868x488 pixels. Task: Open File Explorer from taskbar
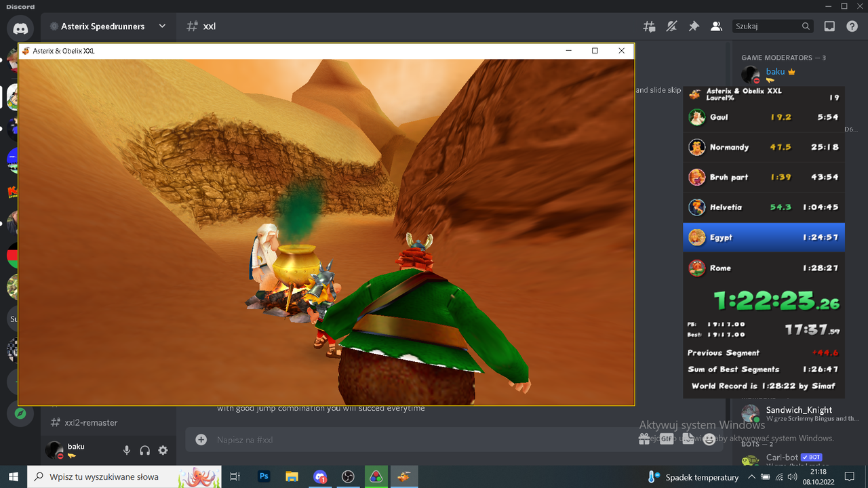(x=292, y=476)
